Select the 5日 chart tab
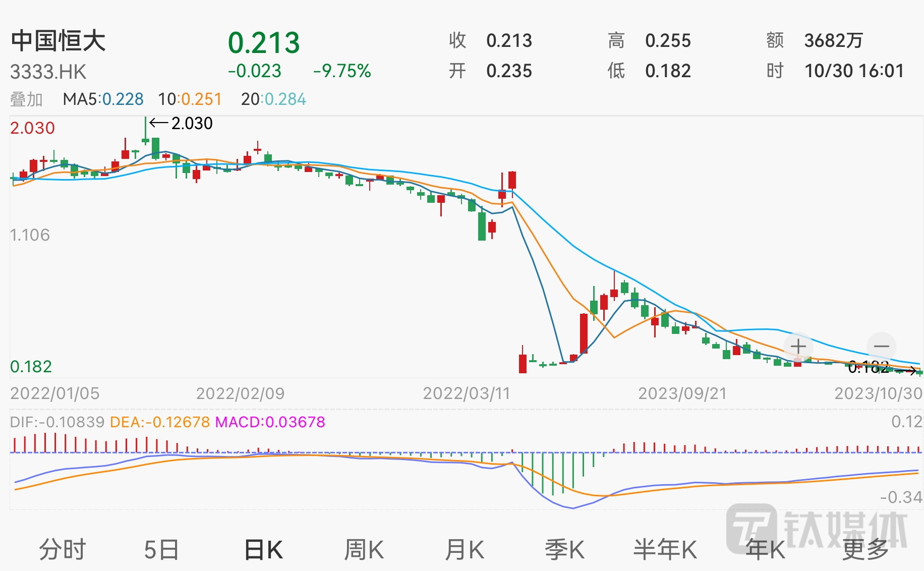The width and height of the screenshot is (924, 571). [161, 549]
